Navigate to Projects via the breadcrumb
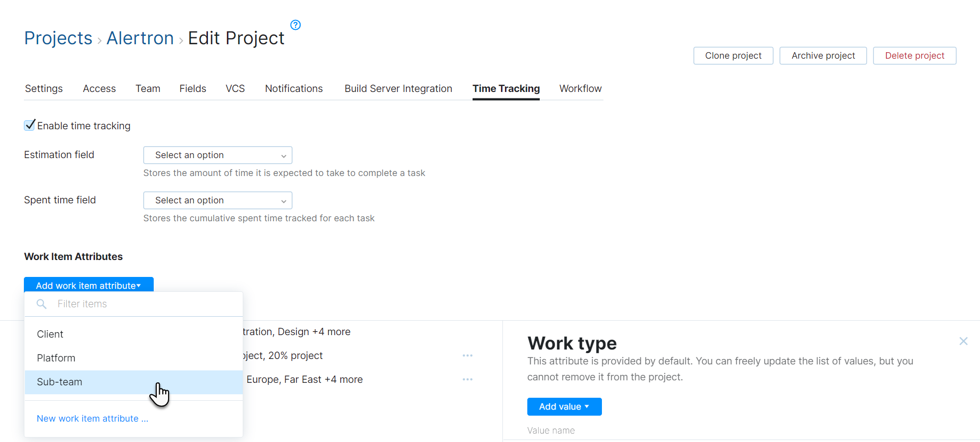 [x=58, y=38]
